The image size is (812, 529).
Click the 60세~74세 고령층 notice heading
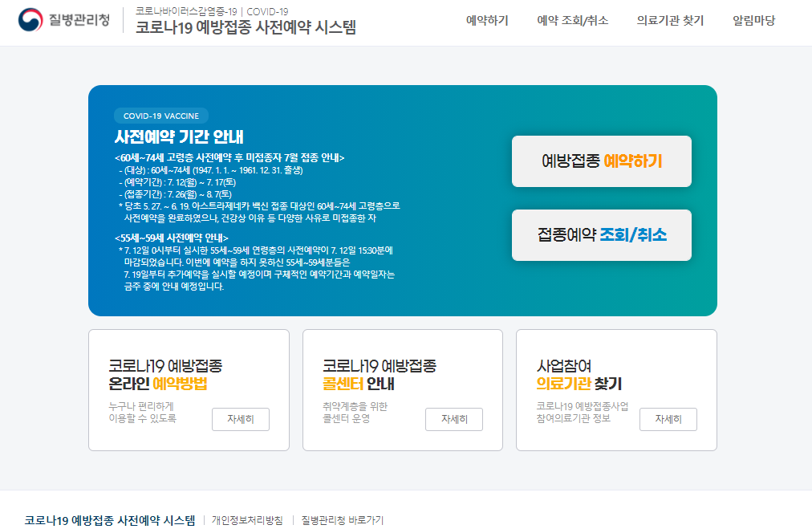(x=229, y=157)
